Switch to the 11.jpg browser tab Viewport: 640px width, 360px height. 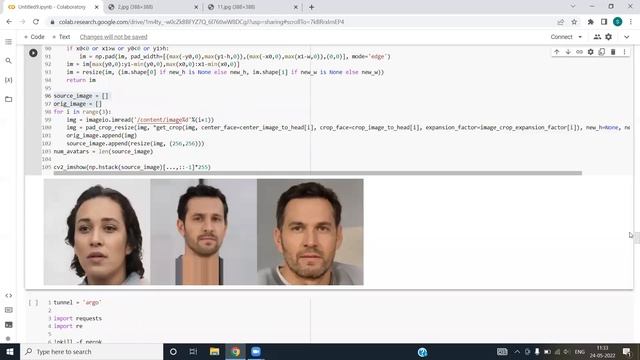click(x=252, y=7)
